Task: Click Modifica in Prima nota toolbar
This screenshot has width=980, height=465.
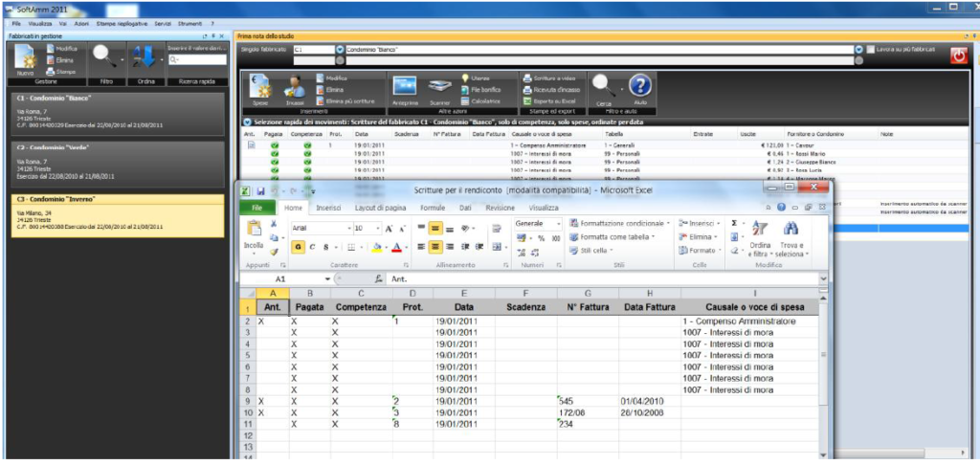Action: (331, 78)
